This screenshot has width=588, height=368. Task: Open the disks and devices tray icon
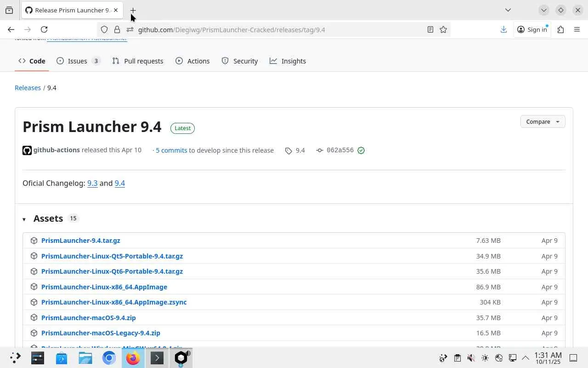pos(498,358)
